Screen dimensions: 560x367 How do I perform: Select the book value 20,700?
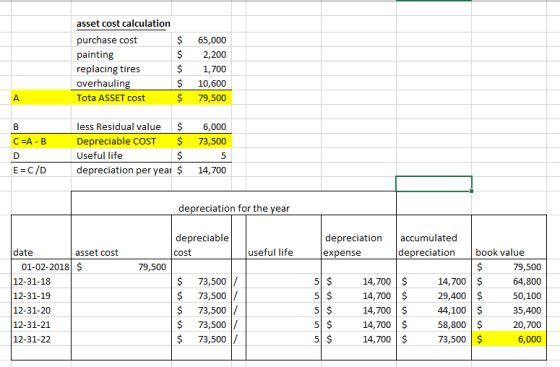coord(509,325)
